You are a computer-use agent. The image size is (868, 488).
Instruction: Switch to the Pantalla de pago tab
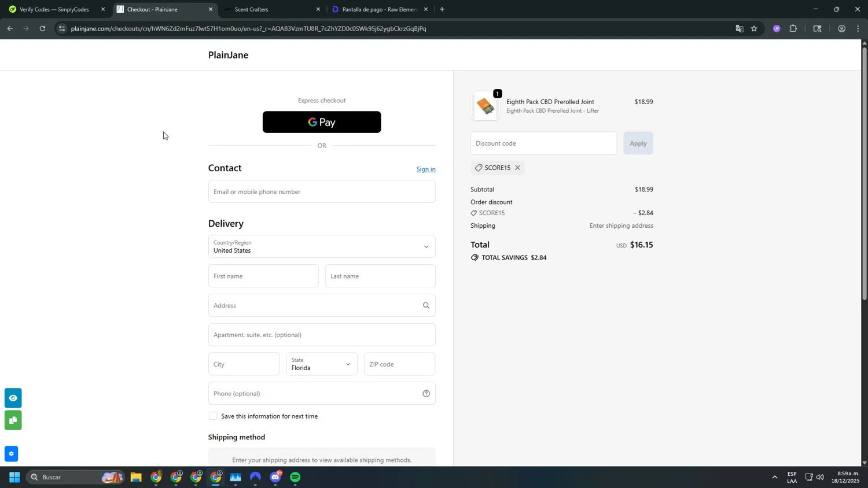coord(380,9)
